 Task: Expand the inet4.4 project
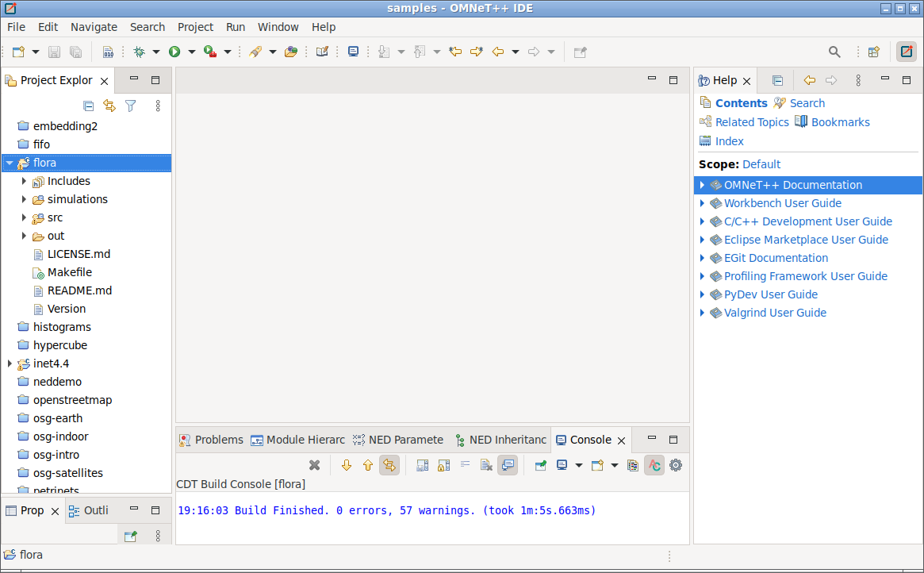click(x=10, y=363)
